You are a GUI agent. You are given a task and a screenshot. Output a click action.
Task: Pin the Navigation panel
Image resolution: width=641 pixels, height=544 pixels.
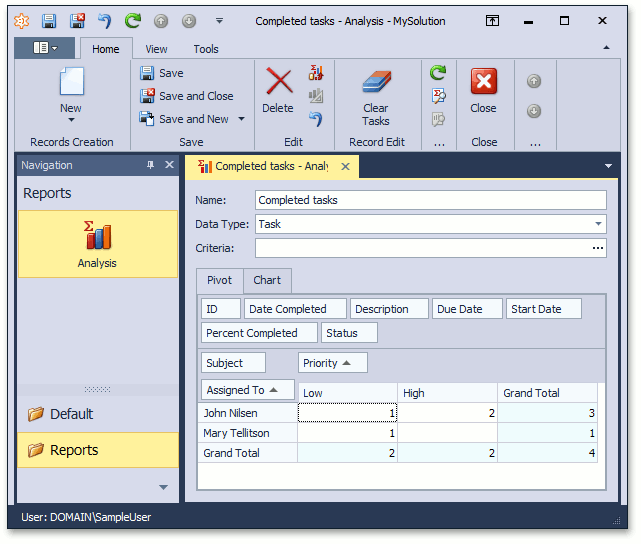point(151,165)
